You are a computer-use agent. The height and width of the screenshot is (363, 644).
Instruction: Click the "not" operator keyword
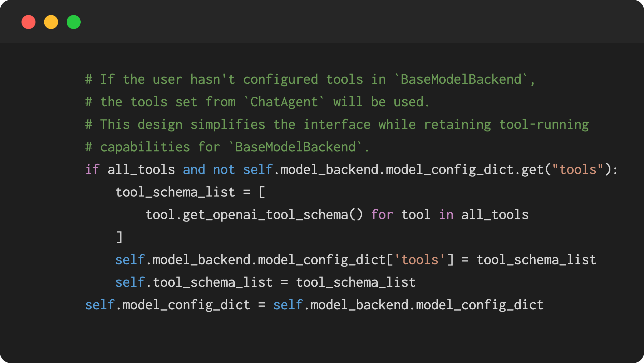[224, 170]
